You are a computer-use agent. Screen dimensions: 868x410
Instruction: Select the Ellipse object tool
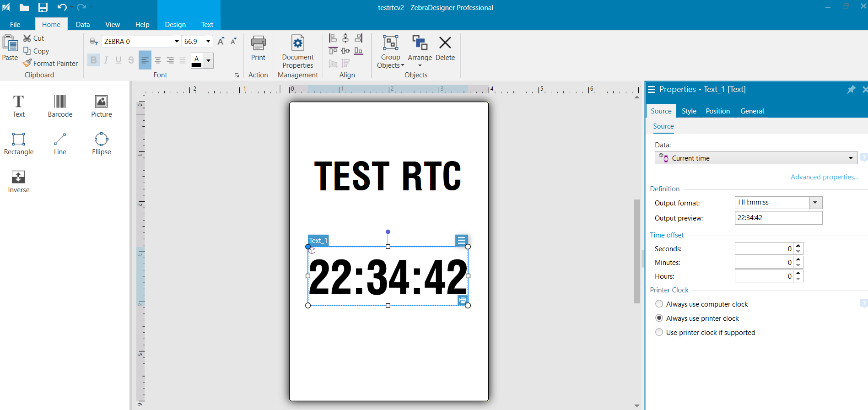pyautogui.click(x=101, y=144)
